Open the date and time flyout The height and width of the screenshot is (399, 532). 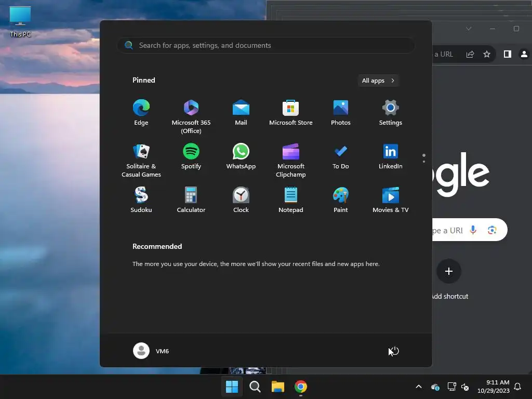coord(494,387)
